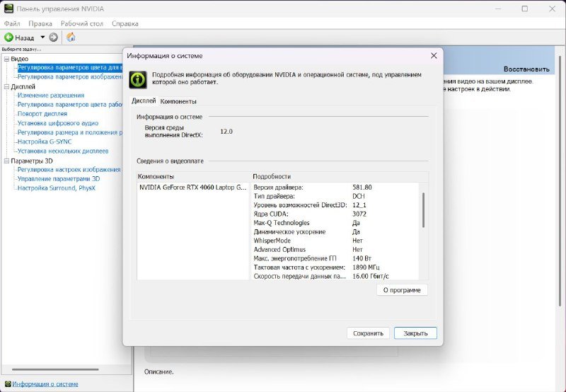Click the 16.00 Гбит/с data rate value
Viewport: 566px width, 392px height.
[370, 276]
